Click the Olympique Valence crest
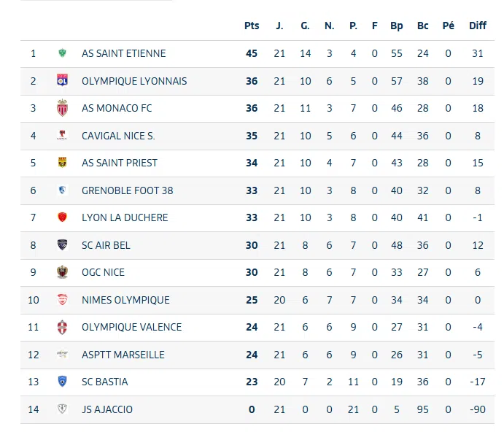The image size is (504, 432). point(62,327)
